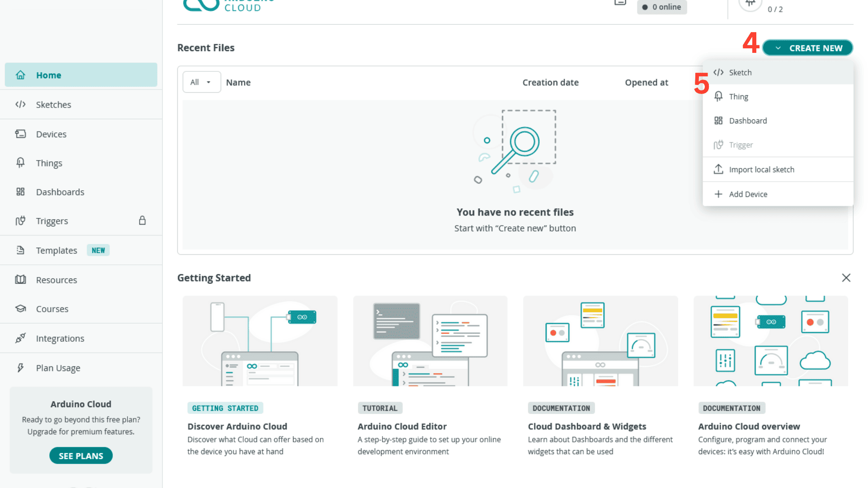Image resolution: width=868 pixels, height=488 pixels.
Task: Click the bell icon beside Thing menu item
Action: [x=718, y=96]
